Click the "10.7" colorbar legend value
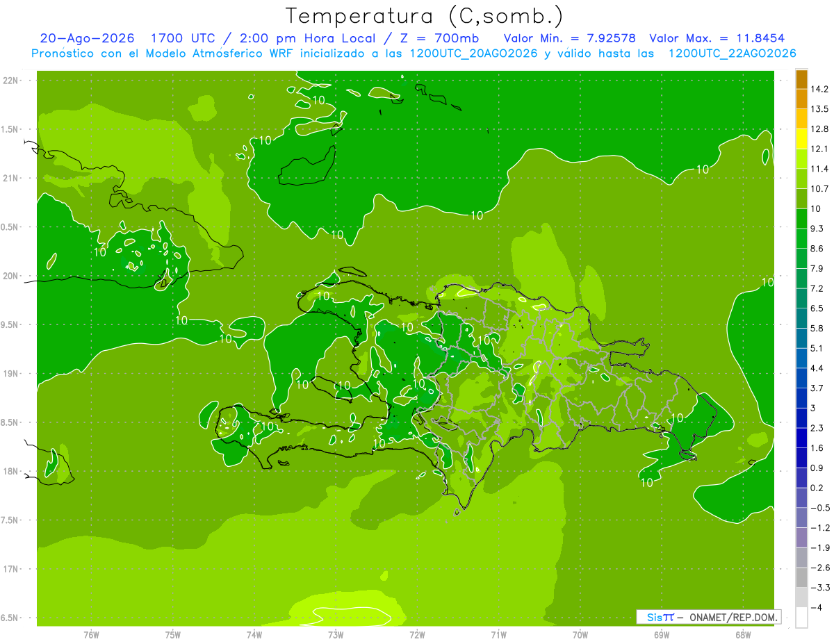This screenshot has height=644, width=834. click(x=820, y=189)
